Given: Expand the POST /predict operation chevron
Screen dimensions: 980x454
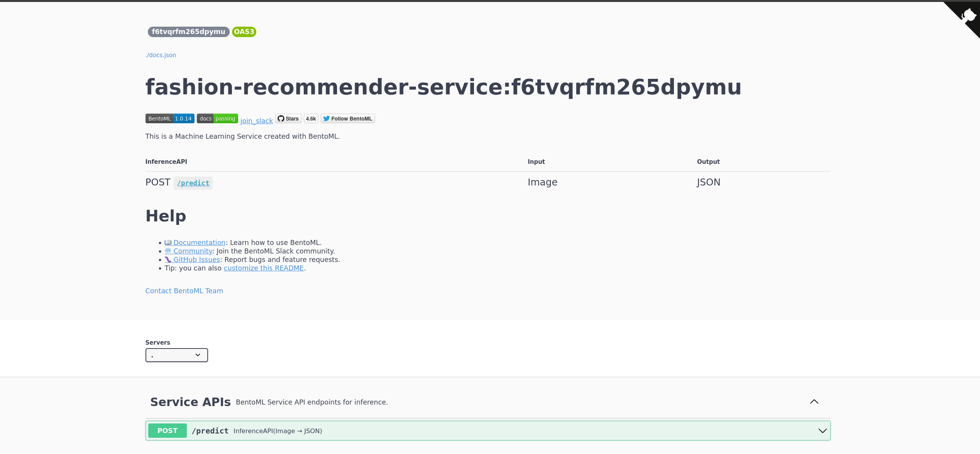Looking at the screenshot, I should tap(823, 431).
